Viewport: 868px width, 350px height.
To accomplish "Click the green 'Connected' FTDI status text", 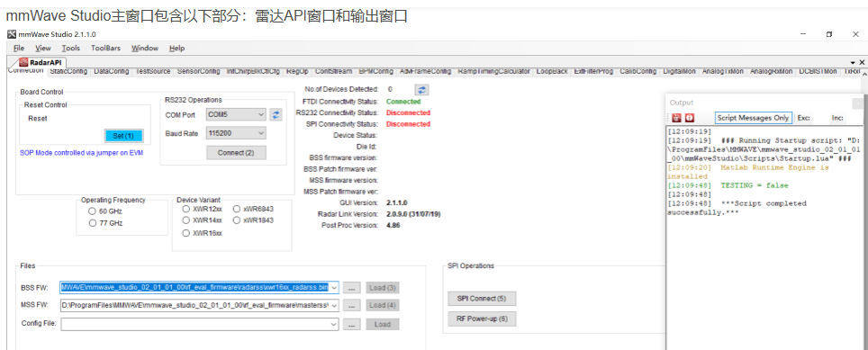I will (403, 102).
